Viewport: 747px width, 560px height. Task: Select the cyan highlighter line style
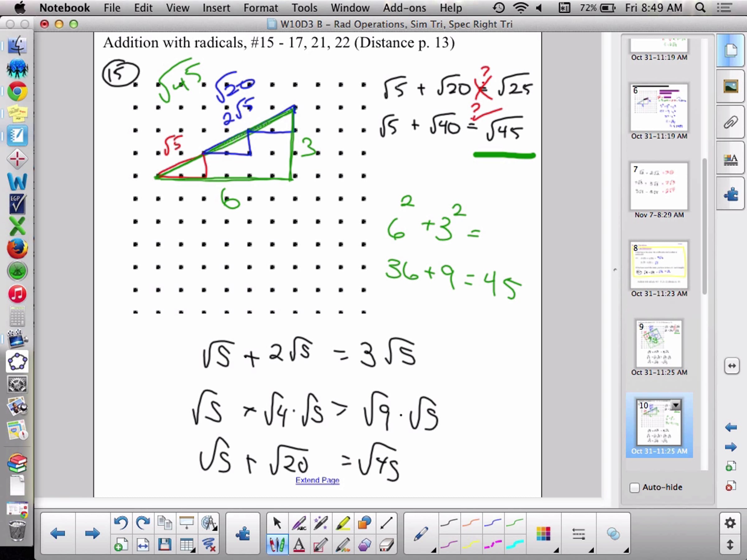[x=515, y=544]
